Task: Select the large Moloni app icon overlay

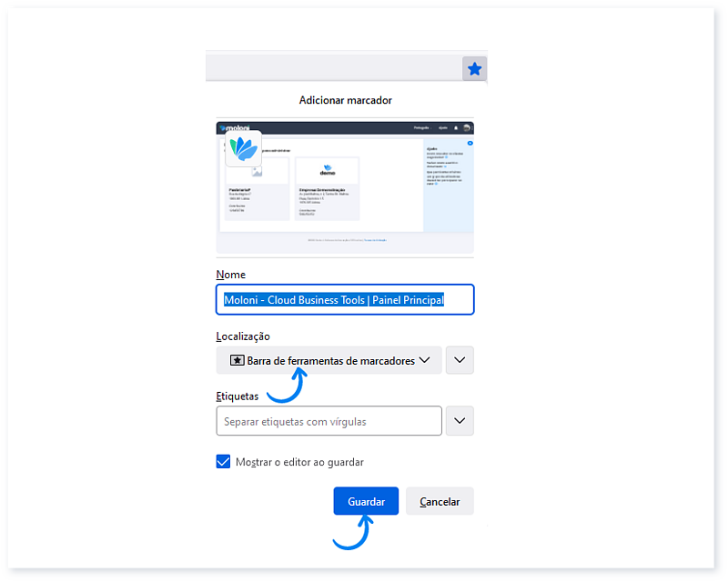Action: pyautogui.click(x=243, y=150)
